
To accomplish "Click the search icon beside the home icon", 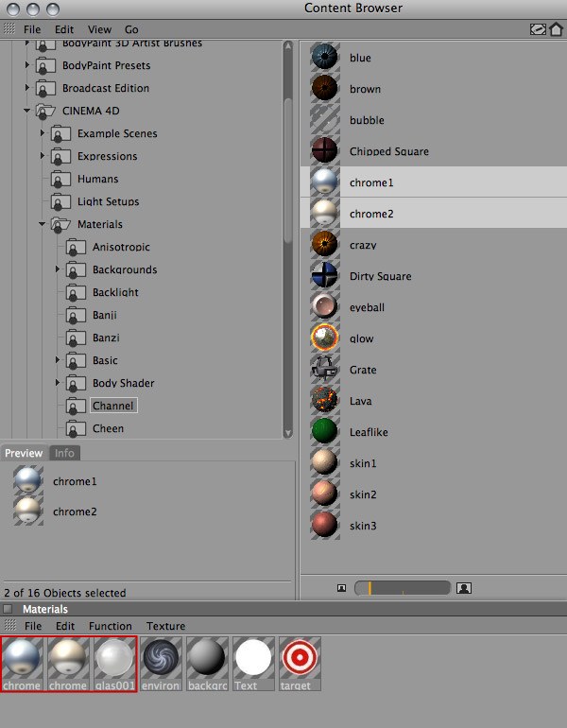I will coord(538,29).
